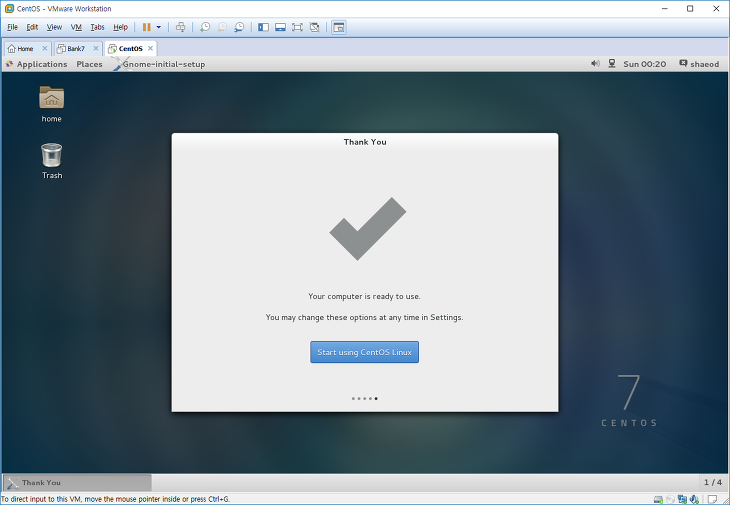Close the Bank7 tab

(96, 48)
